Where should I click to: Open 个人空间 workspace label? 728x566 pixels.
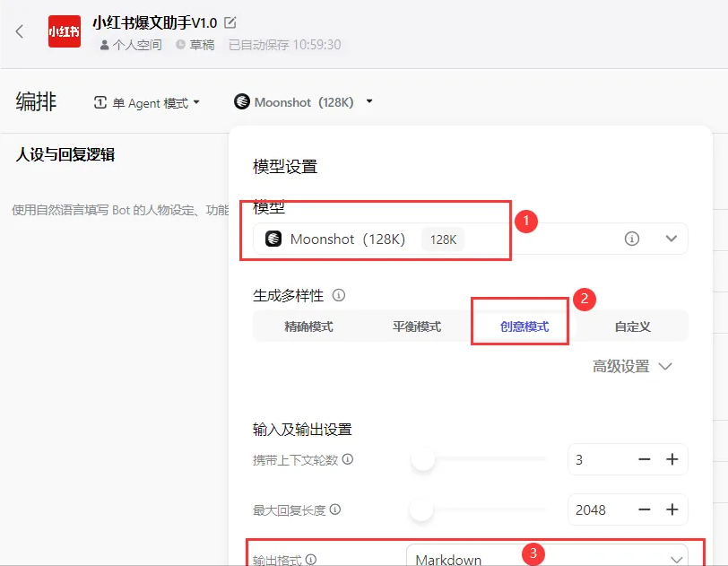[x=131, y=45]
